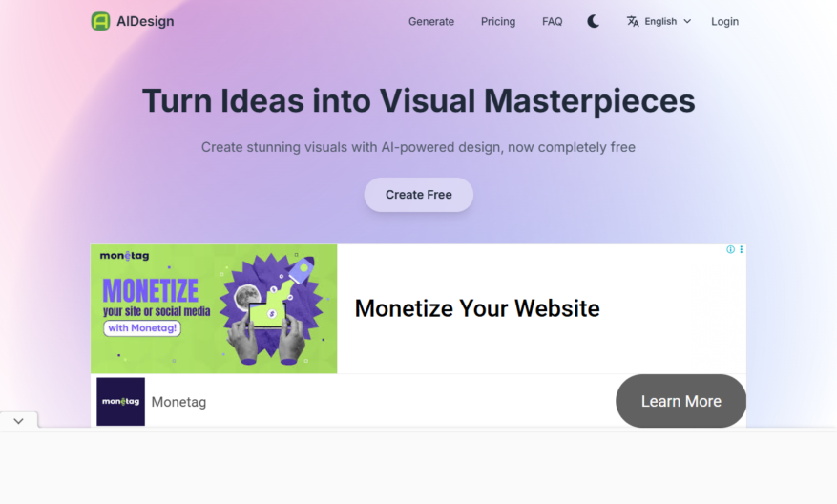This screenshot has height=504, width=837.
Task: Go to AIDesign home via brand name
Action: coord(145,21)
